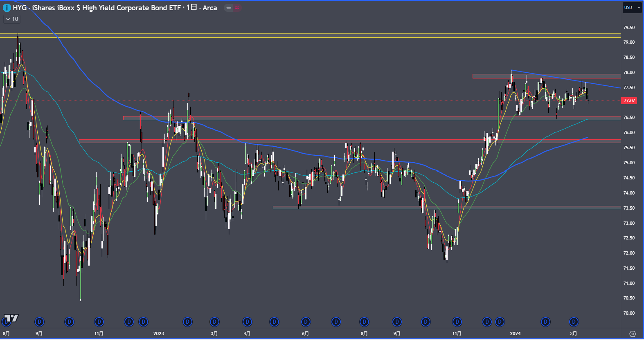
Task: Click the TradingView logo on the chart
Action: click(x=11, y=318)
